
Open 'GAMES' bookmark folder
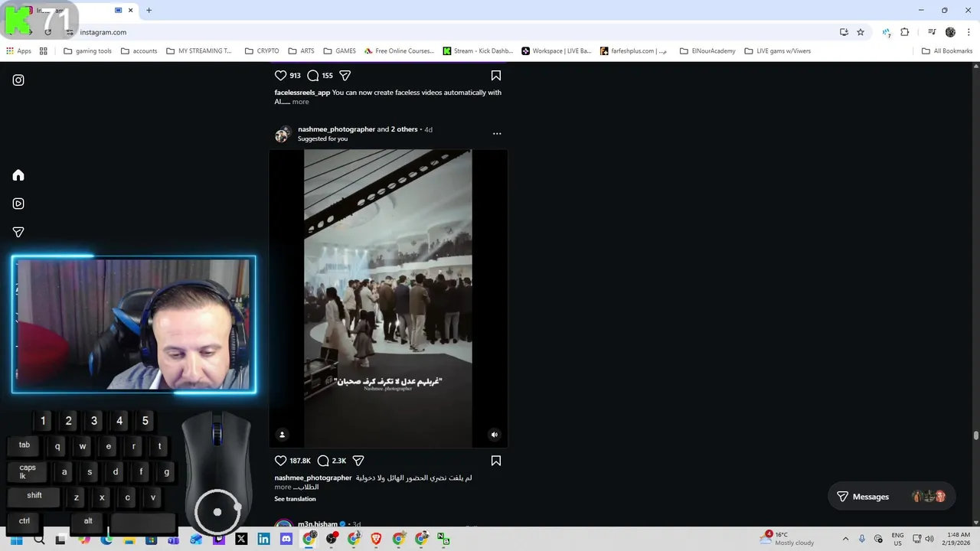[339, 51]
